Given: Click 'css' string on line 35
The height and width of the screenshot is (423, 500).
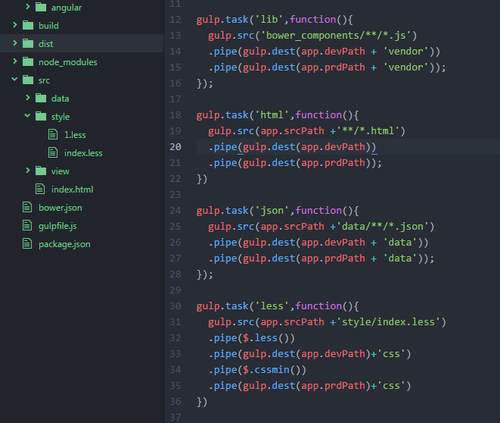Looking at the screenshot, I should click(391, 386).
